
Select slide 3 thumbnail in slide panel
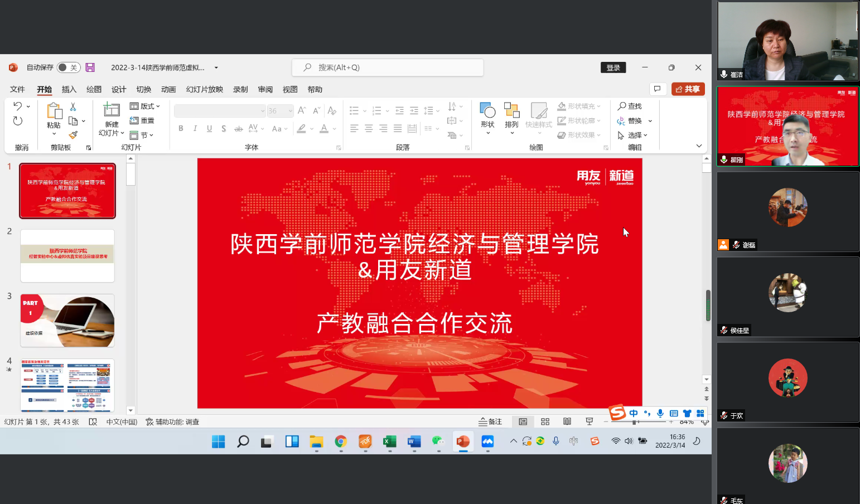tap(67, 321)
